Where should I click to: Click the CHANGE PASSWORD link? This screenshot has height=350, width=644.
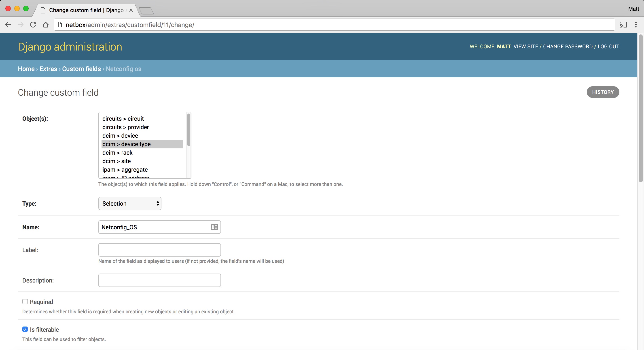tap(568, 47)
